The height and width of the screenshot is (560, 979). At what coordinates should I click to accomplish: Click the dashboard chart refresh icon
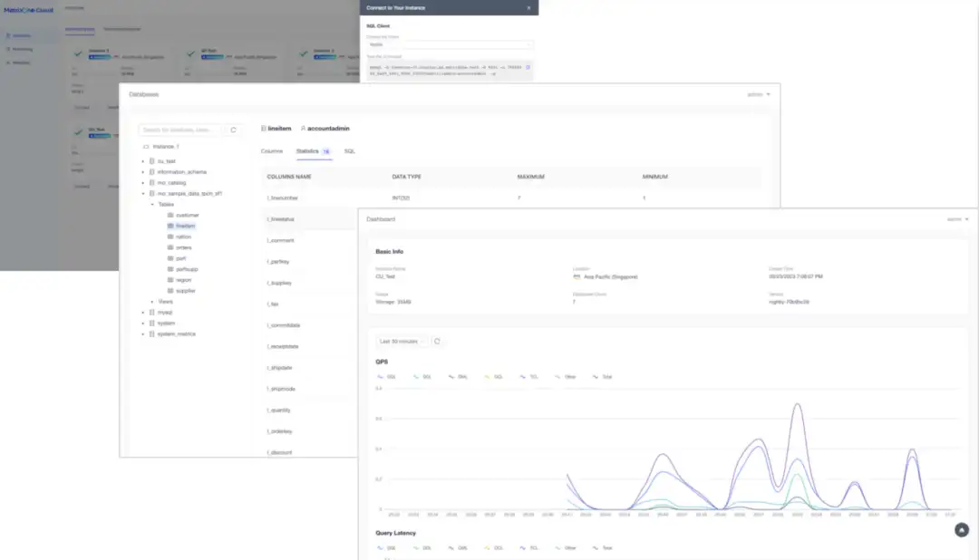pyautogui.click(x=437, y=342)
